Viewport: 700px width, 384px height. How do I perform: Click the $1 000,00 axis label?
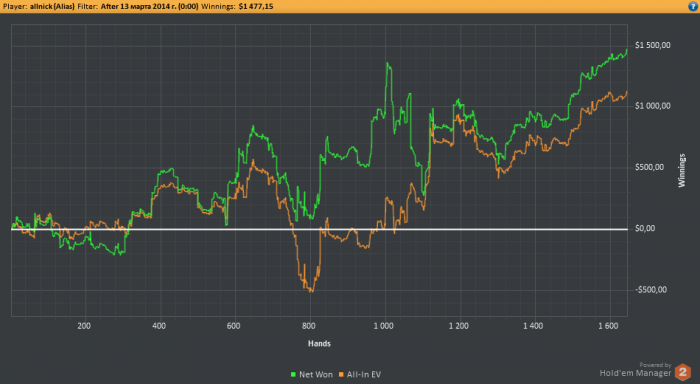(x=653, y=106)
